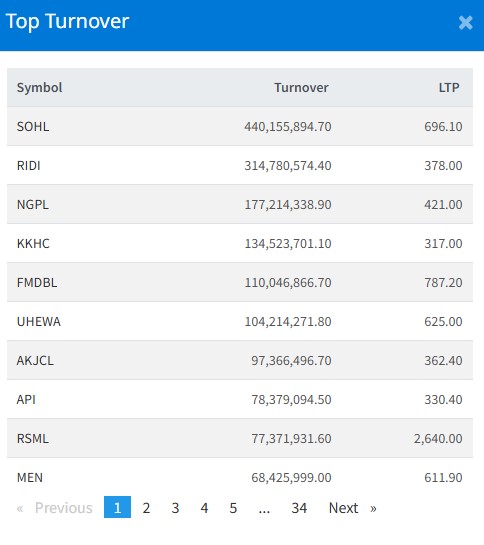Select current page 1 button
Image resolution: width=484 pixels, height=545 pixels.
tap(118, 507)
